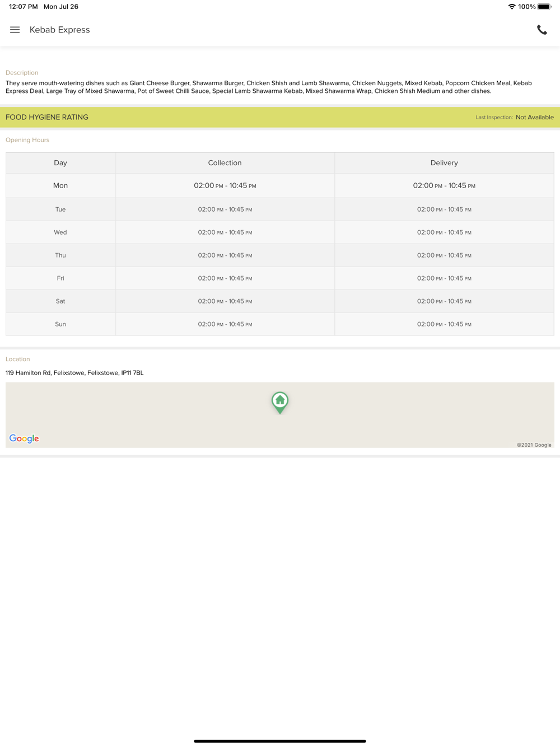
Task: Click the Google logo on map
Action: tap(24, 438)
